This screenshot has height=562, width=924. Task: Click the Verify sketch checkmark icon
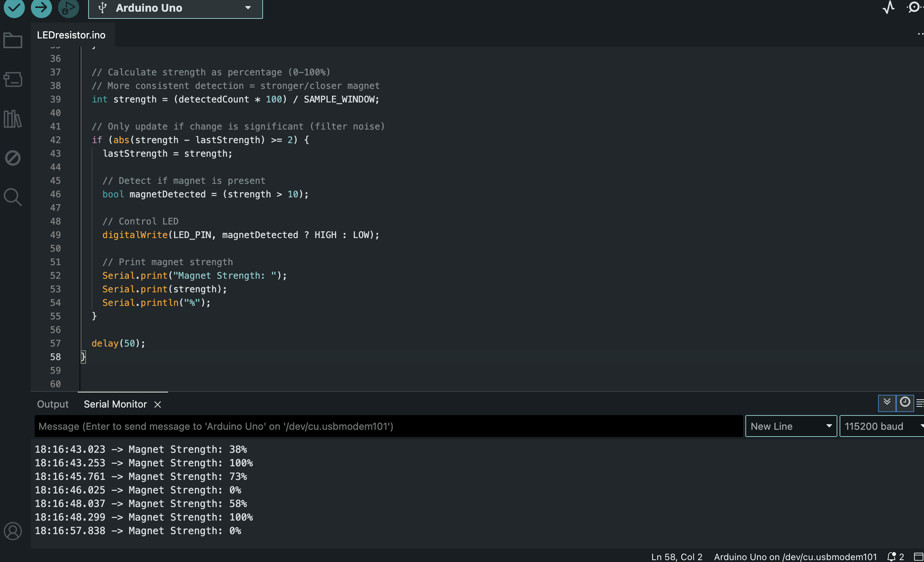(14, 8)
